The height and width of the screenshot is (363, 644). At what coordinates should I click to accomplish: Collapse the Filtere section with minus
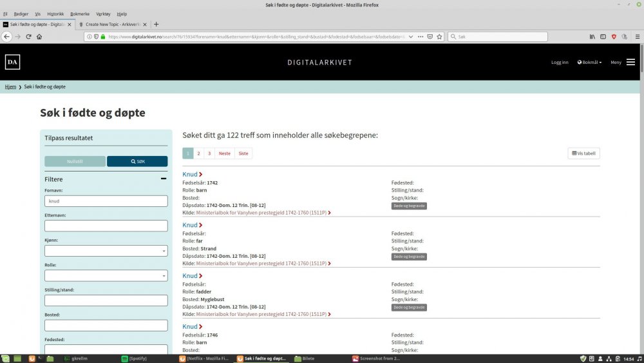(164, 179)
